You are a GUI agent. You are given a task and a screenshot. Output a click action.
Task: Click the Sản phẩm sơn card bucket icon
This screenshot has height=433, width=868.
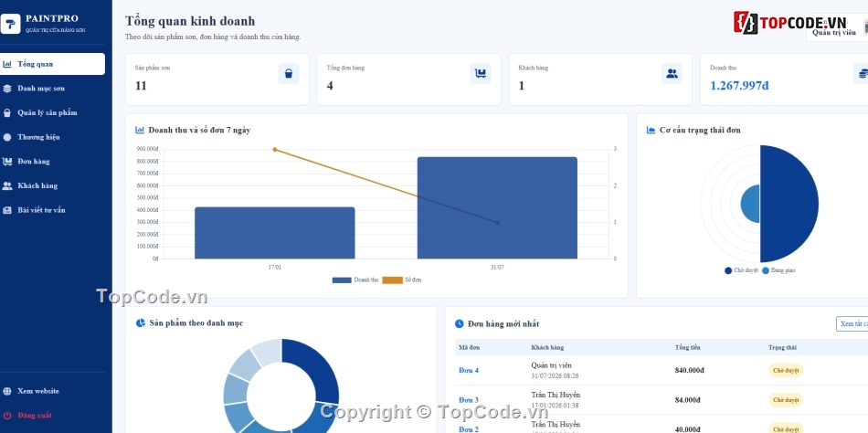coord(289,73)
